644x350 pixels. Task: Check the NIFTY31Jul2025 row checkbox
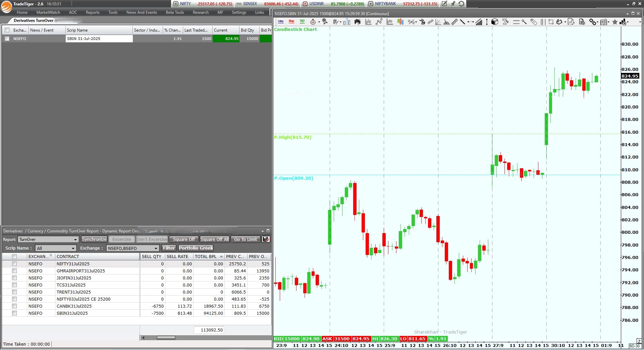(x=14, y=264)
